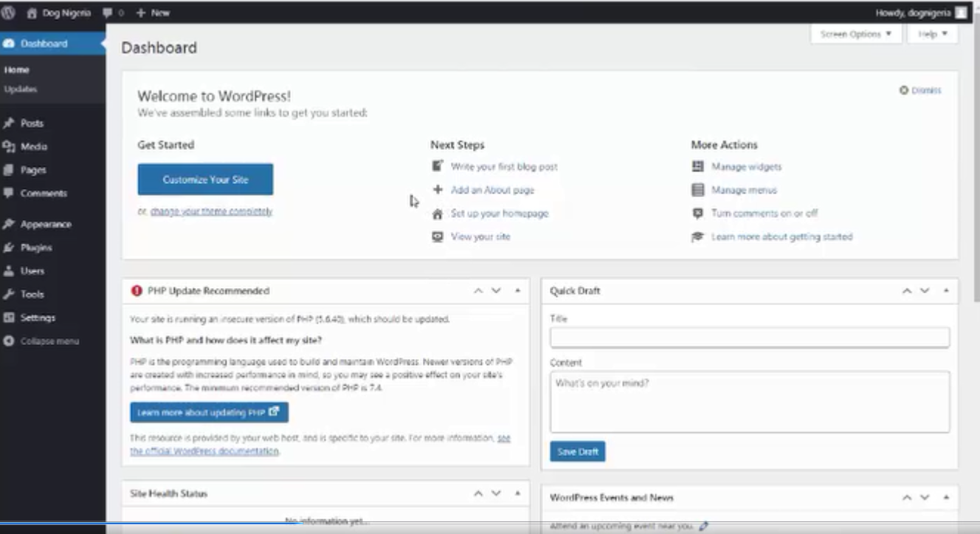Open Media library from sidebar icon

9,147
